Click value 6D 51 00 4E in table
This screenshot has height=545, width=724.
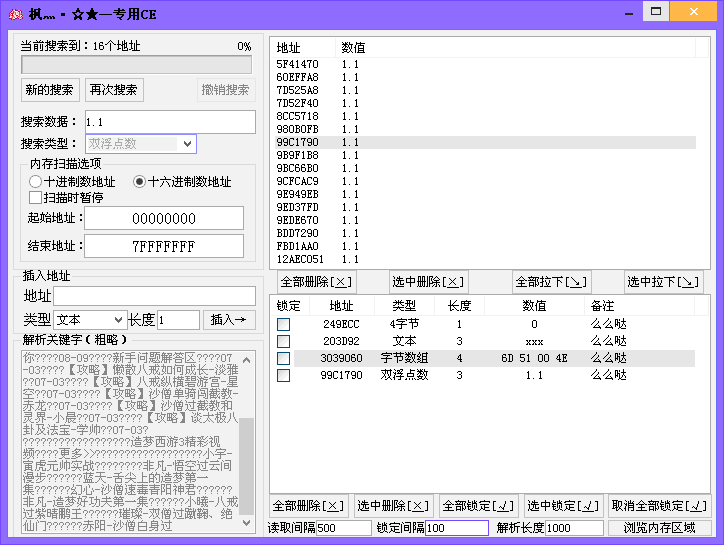tap(534, 358)
